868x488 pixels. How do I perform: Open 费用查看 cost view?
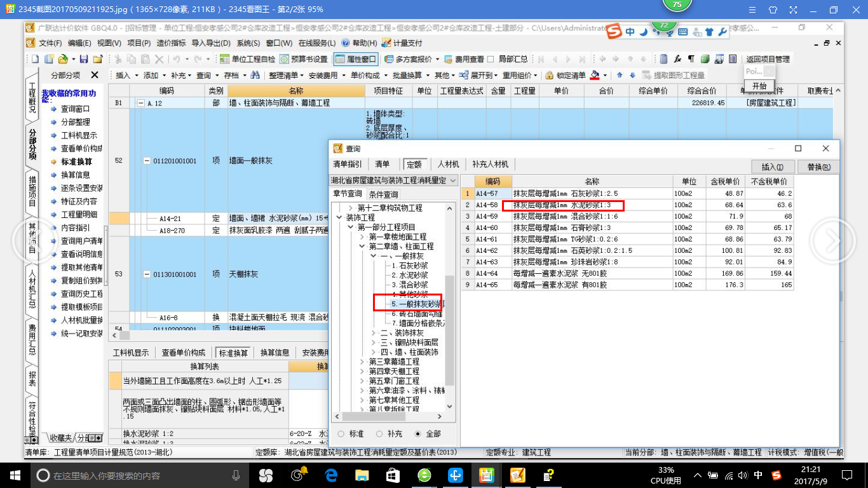tap(464, 59)
